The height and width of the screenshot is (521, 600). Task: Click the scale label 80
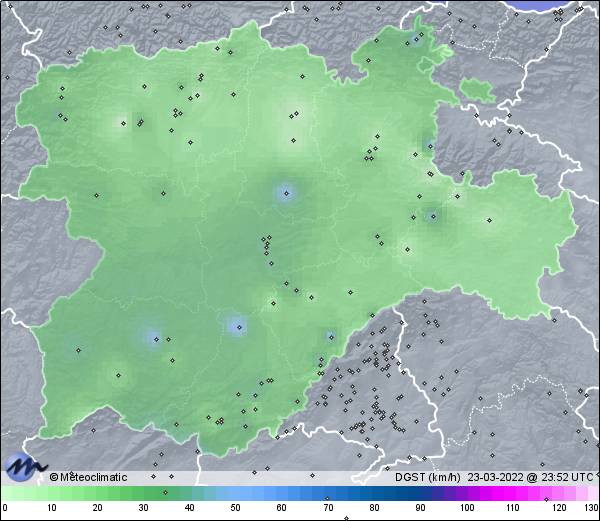pos(374,508)
